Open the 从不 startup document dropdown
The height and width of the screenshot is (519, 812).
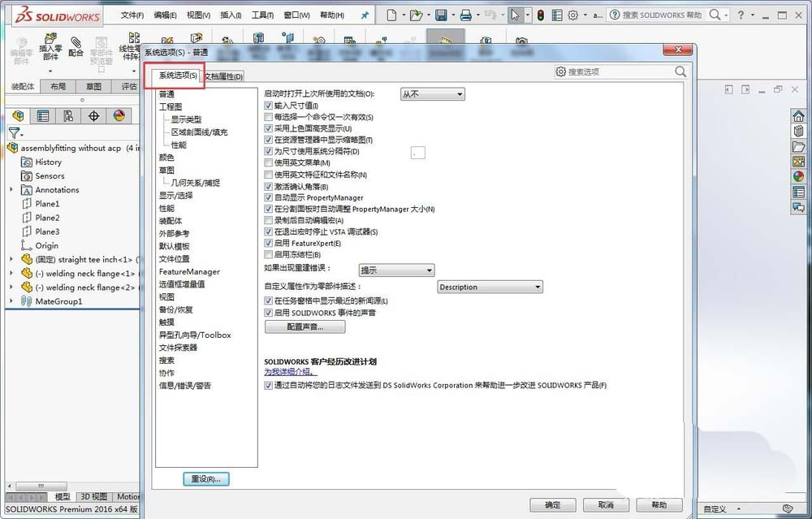tap(433, 94)
